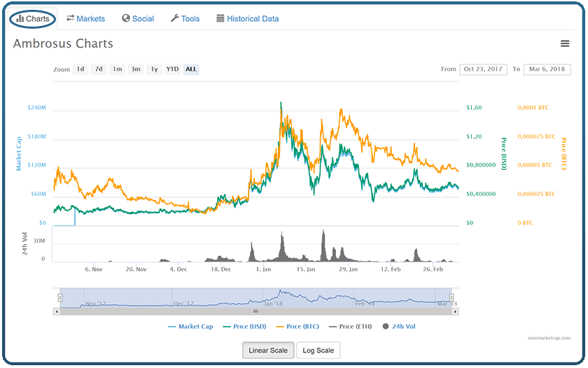The width and height of the screenshot is (588, 368).
Task: Switch to the Social tab
Action: (x=138, y=19)
